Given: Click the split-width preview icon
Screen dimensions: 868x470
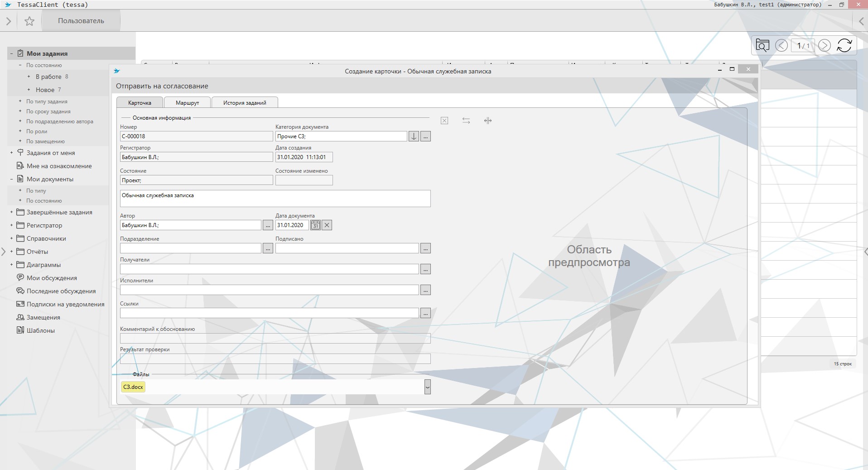Looking at the screenshot, I should (x=487, y=121).
